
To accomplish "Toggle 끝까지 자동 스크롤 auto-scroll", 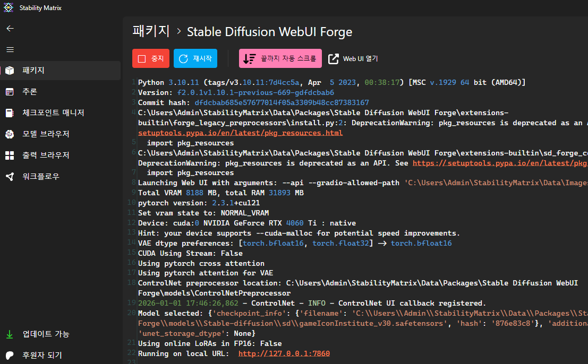I will (x=280, y=58).
